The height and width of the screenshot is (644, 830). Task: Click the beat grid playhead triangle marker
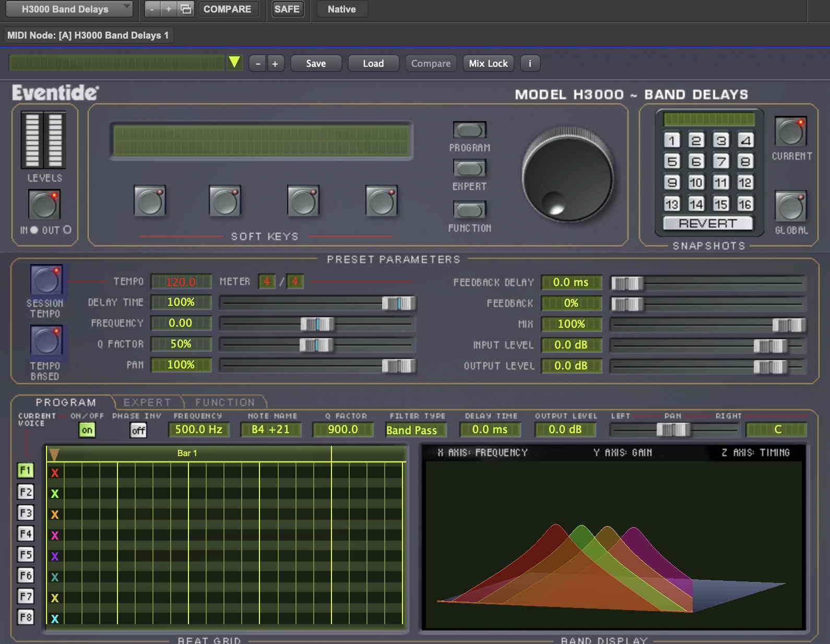[x=54, y=455]
